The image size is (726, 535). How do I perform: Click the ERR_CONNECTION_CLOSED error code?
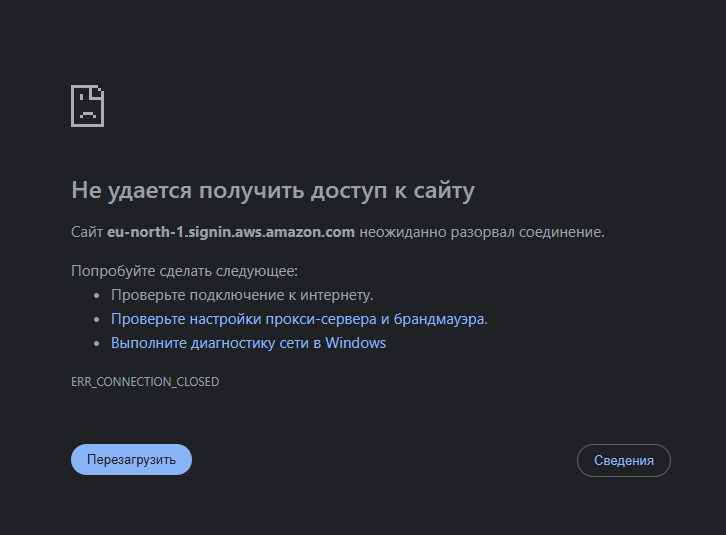point(145,382)
